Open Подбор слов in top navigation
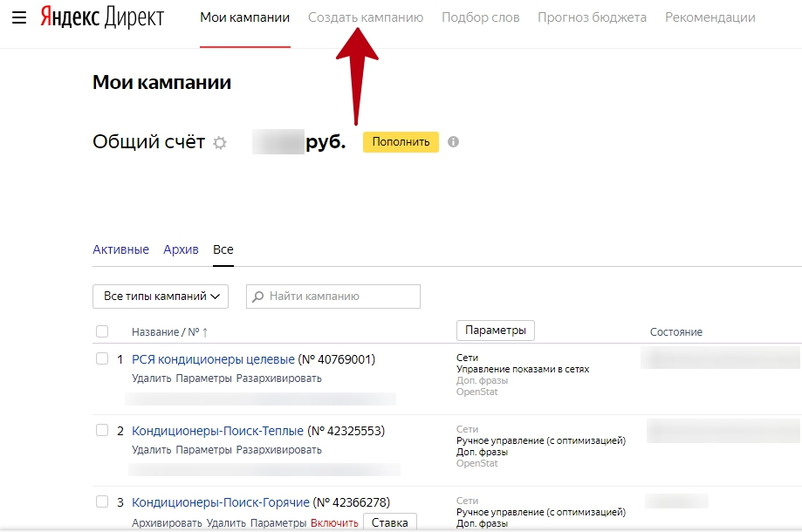Image resolution: width=802 pixels, height=532 pixels. 481,17
